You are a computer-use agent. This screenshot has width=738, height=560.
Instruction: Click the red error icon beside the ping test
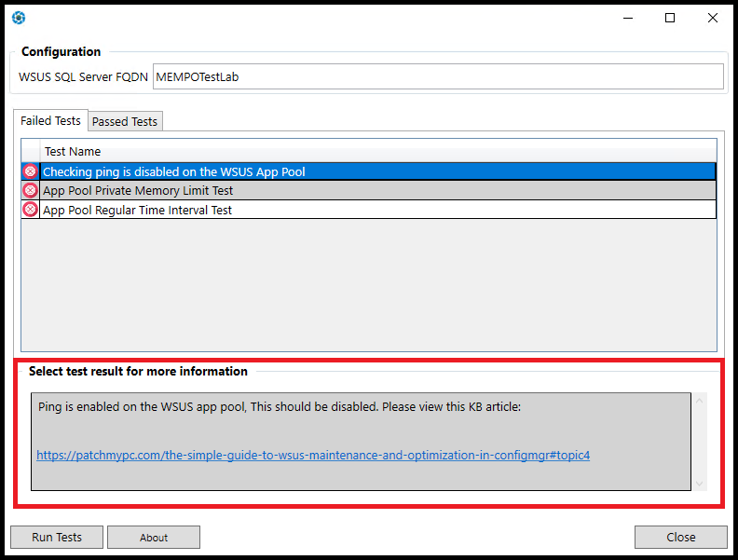30,171
